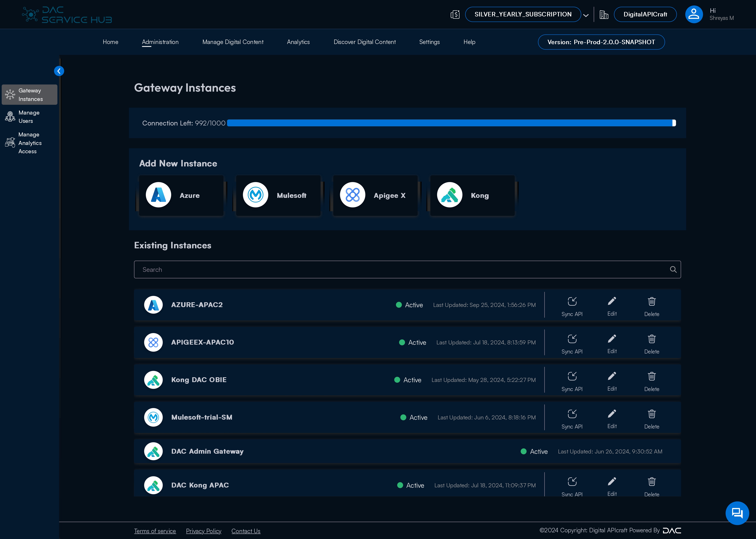756x539 pixels.
Task: Add a new Mulesoft instance
Action: pos(278,195)
